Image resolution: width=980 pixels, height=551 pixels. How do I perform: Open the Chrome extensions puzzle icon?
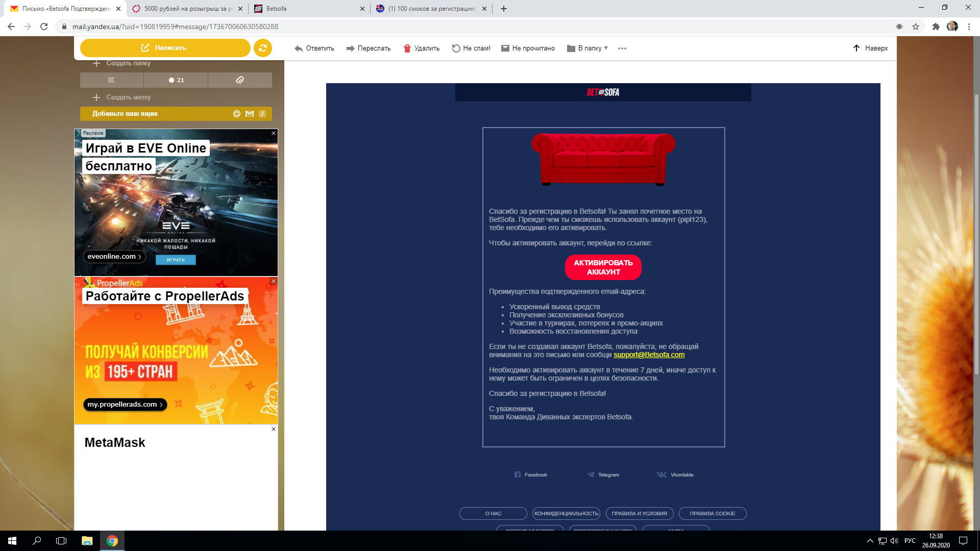(x=936, y=27)
